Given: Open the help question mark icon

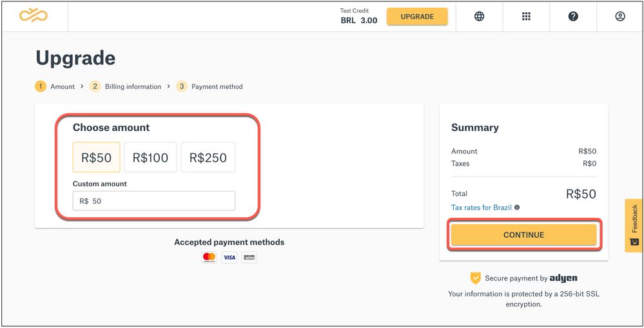Looking at the screenshot, I should click(573, 16).
